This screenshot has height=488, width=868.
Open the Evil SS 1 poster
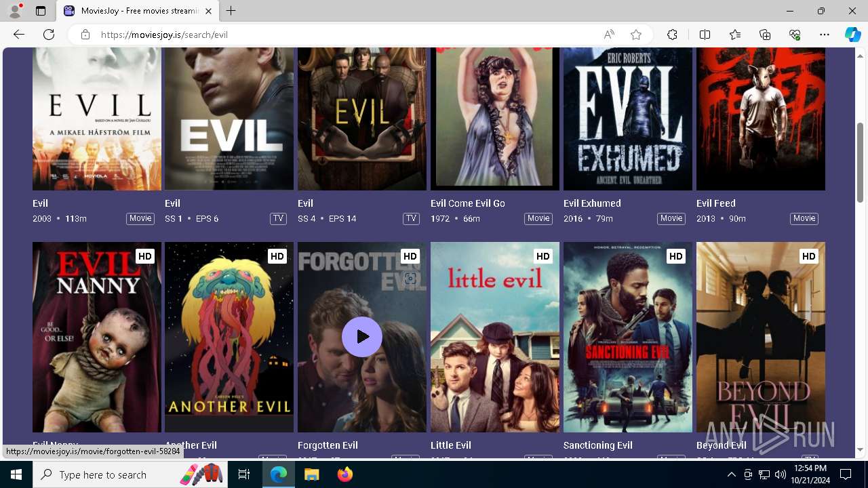(x=229, y=119)
